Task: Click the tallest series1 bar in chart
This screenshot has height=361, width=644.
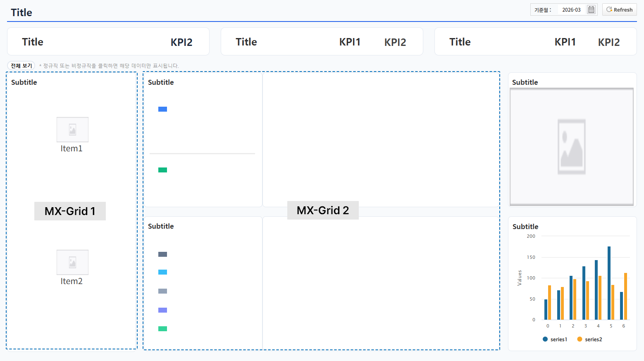Action: pos(609,283)
